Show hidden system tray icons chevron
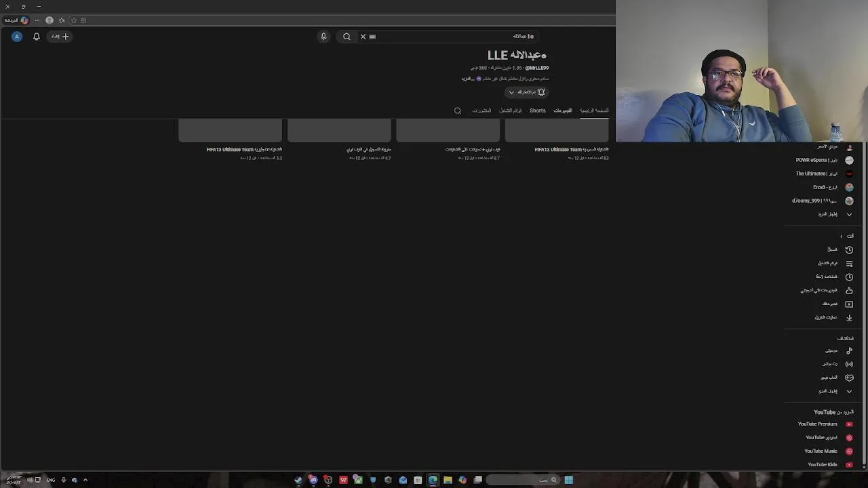The image size is (868, 488). 85,480
